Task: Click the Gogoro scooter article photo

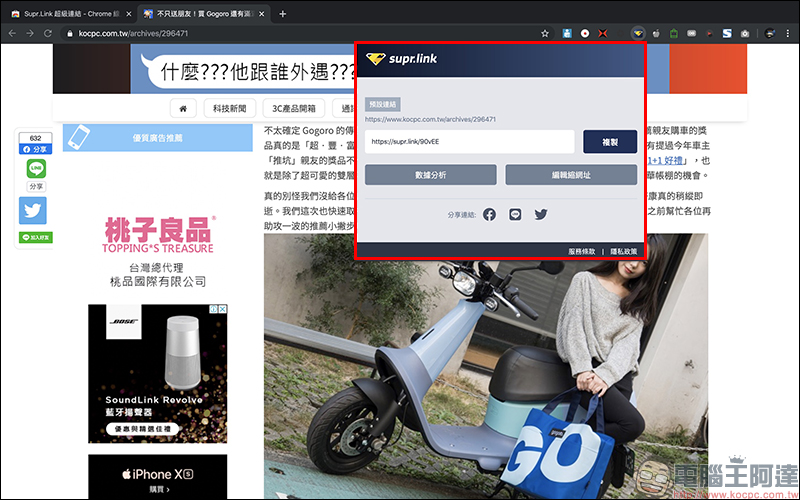Action: [486, 366]
